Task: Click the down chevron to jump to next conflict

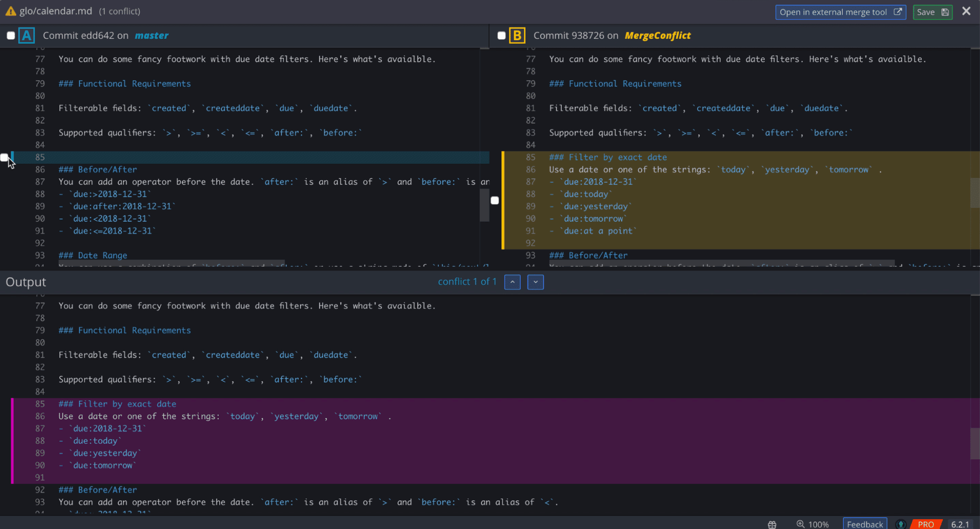Action: pyautogui.click(x=535, y=282)
